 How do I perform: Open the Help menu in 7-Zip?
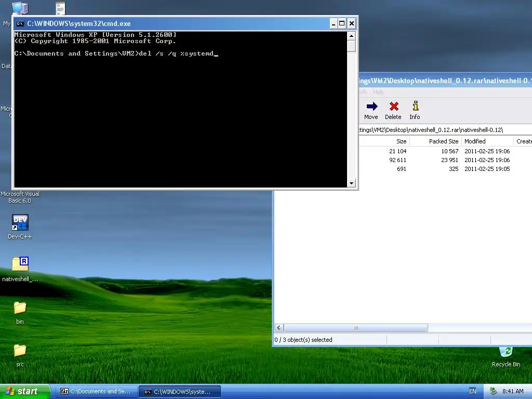(378, 92)
